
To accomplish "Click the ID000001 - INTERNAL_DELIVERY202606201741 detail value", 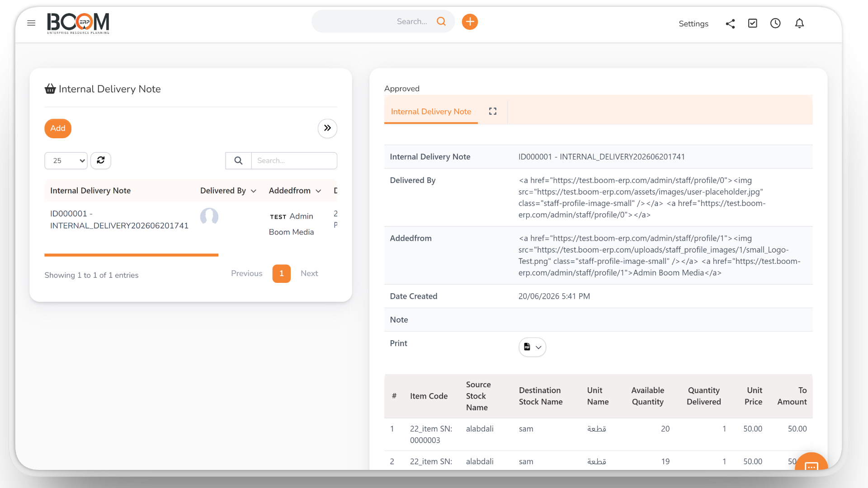I will [601, 157].
